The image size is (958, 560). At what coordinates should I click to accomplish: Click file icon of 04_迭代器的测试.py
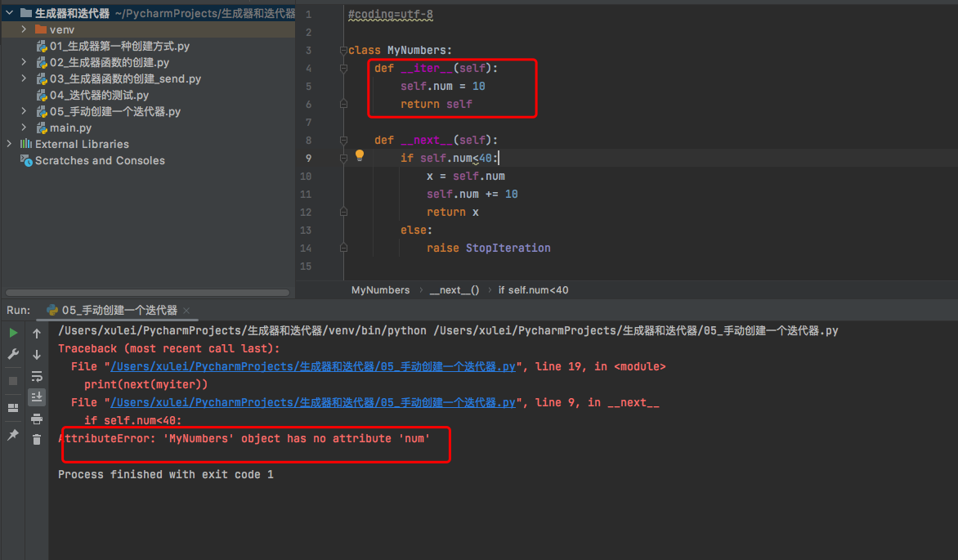click(x=42, y=96)
